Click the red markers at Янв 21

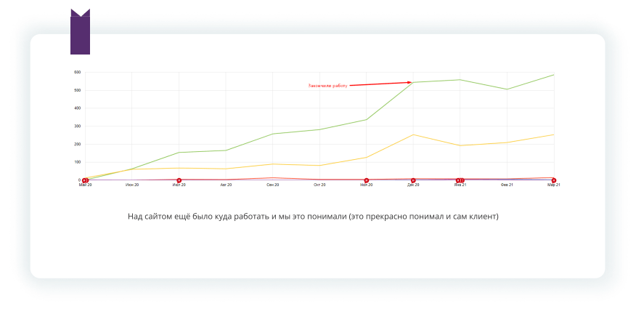tap(460, 180)
